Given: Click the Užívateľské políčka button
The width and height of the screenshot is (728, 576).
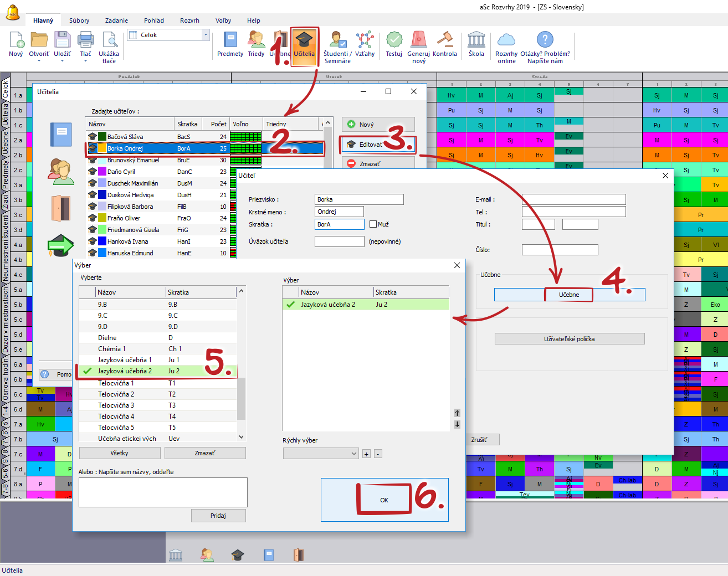Looking at the screenshot, I should [569, 339].
